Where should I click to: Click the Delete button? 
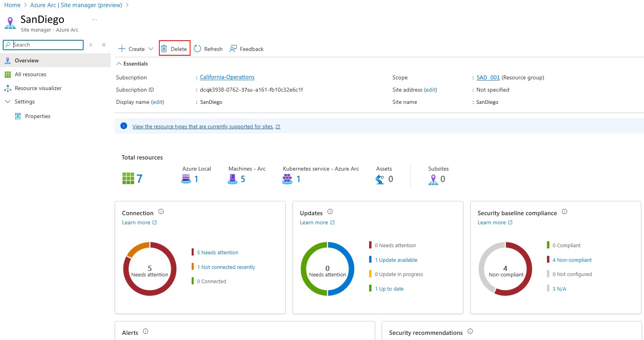click(x=175, y=49)
